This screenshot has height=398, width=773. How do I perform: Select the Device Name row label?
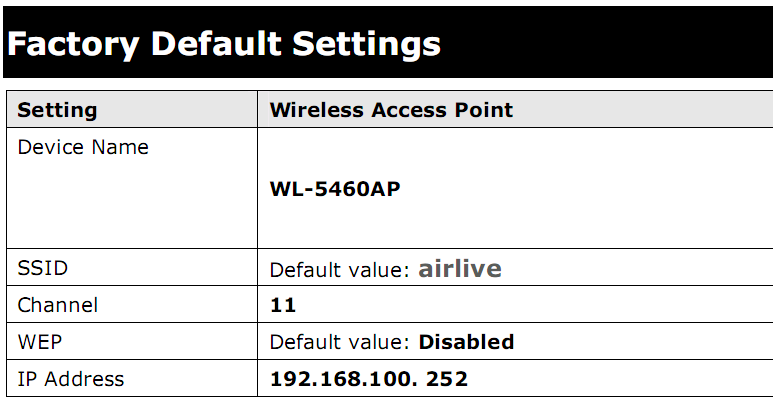tap(83, 147)
